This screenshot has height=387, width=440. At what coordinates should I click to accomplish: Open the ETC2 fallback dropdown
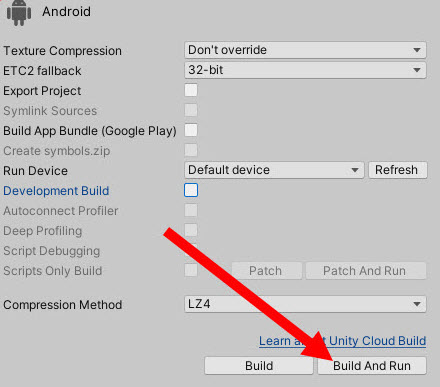click(305, 70)
